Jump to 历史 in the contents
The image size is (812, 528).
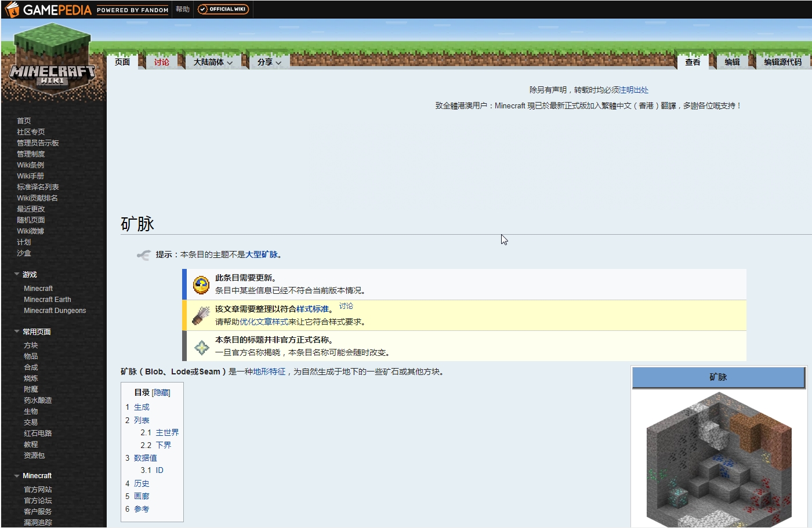(142, 483)
